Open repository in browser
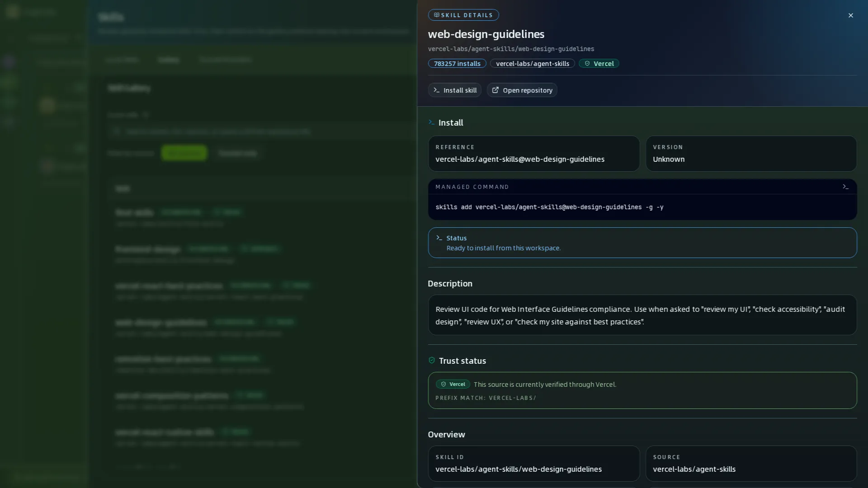Viewport: 868px width, 488px height. pos(522,90)
